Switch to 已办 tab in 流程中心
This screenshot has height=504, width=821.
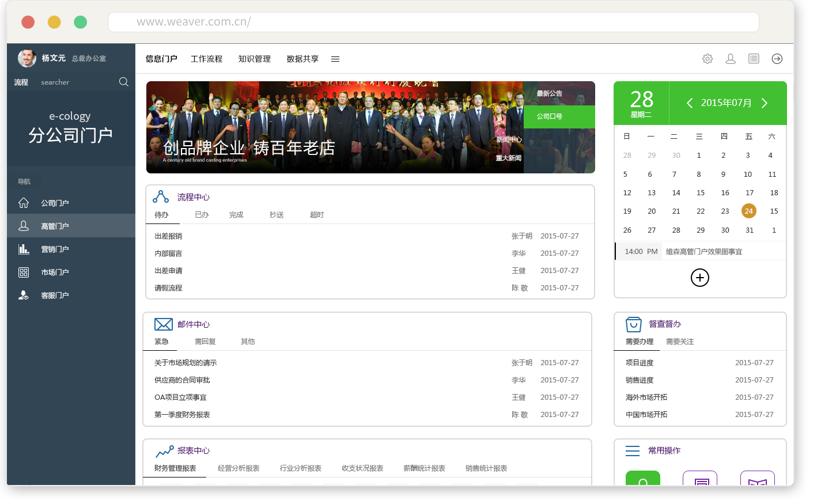pos(202,215)
